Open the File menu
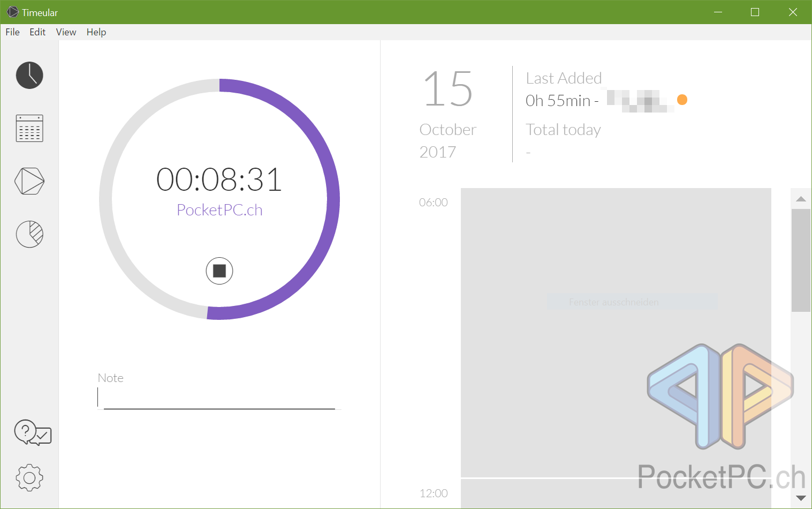 click(12, 32)
